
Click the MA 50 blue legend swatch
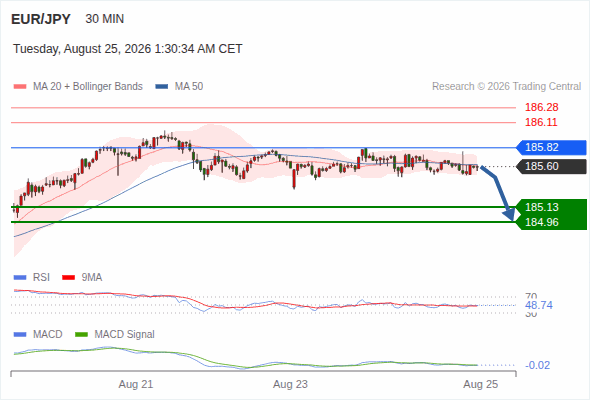[162, 87]
